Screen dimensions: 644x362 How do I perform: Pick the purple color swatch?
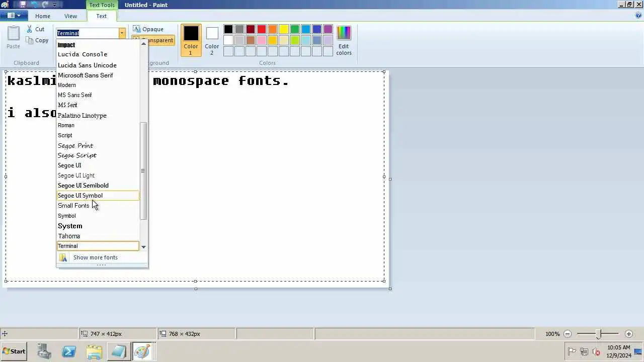[x=328, y=29]
